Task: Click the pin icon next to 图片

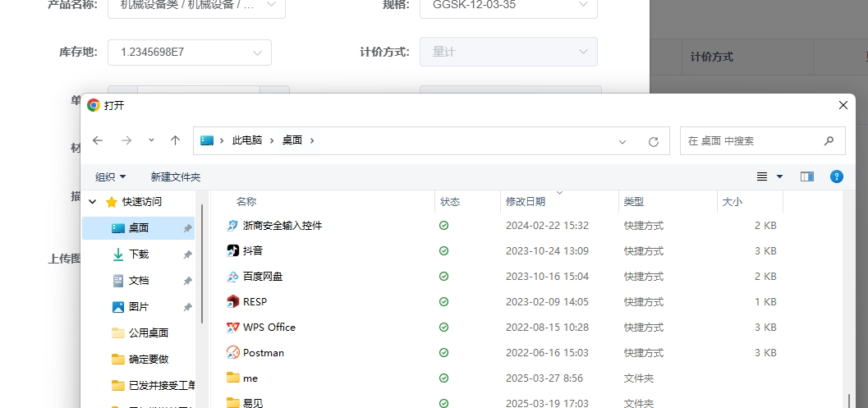Action: click(188, 307)
